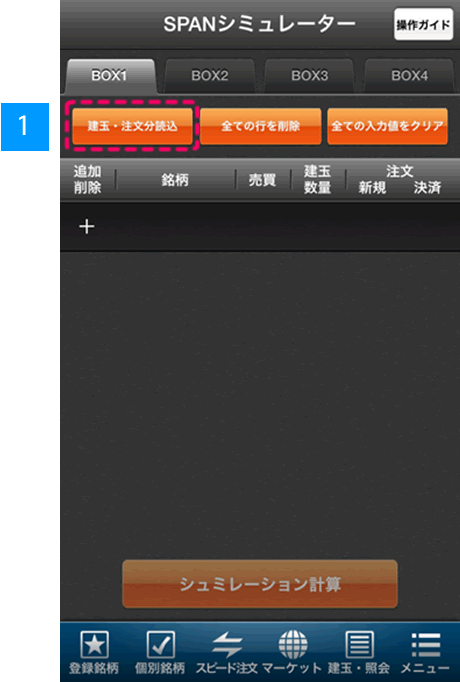Click the 全ての入力値をクリア button
Viewport: 460px width, 682px height.
(387, 126)
